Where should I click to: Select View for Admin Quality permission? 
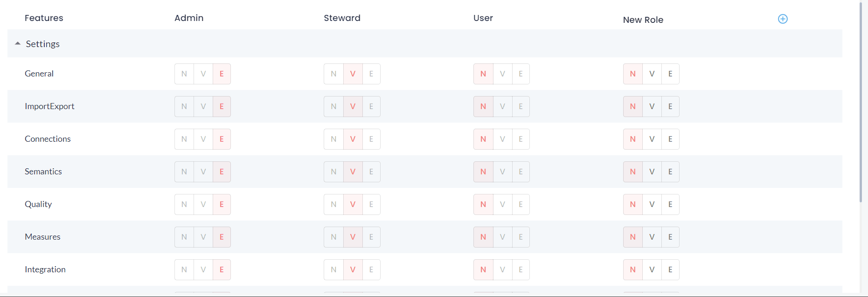pos(203,204)
